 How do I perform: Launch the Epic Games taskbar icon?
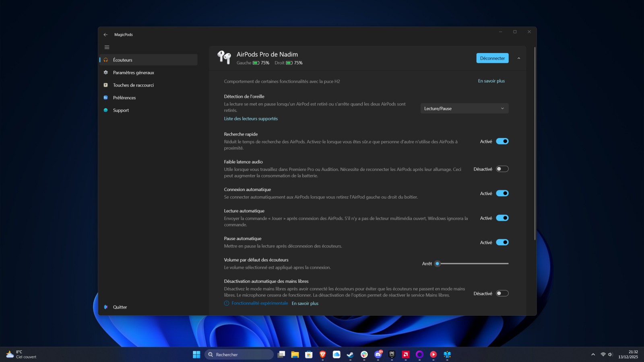[x=392, y=354]
